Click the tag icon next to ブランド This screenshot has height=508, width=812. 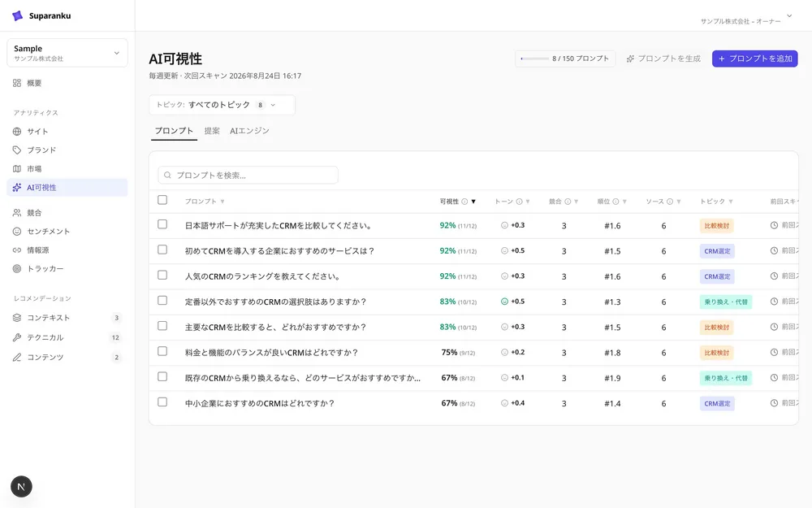click(17, 150)
